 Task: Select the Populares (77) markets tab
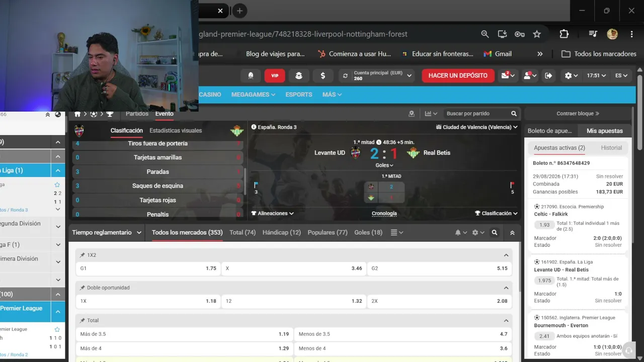[328, 233]
